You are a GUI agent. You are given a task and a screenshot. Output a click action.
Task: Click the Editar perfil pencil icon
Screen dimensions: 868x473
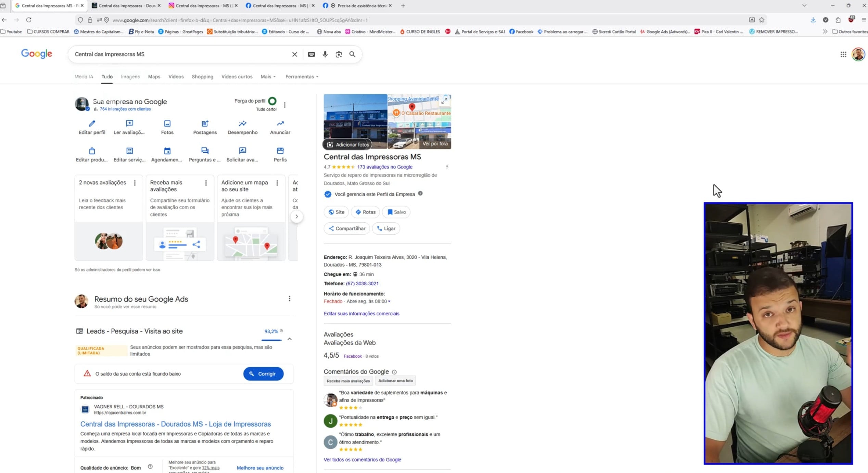point(92,123)
